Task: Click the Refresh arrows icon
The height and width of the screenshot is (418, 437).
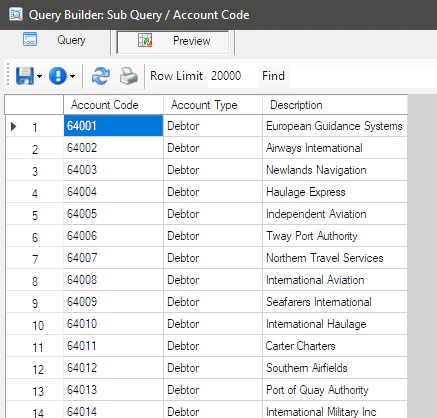Action: pos(101,76)
